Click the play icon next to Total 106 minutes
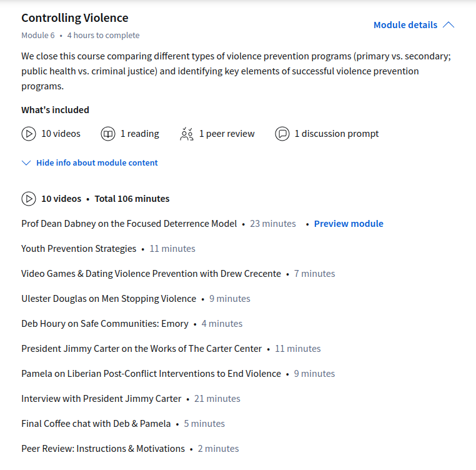 pos(29,199)
